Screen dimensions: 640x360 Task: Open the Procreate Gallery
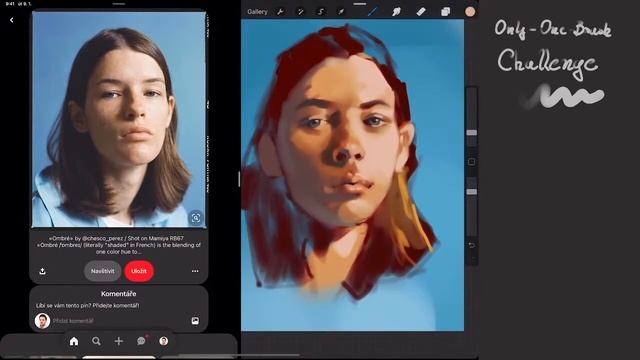257,12
